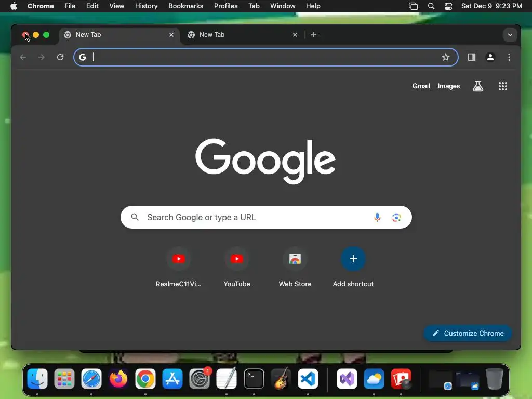Viewport: 532px width, 399px height.
Task: Select the first New Tab
Action: (119, 35)
